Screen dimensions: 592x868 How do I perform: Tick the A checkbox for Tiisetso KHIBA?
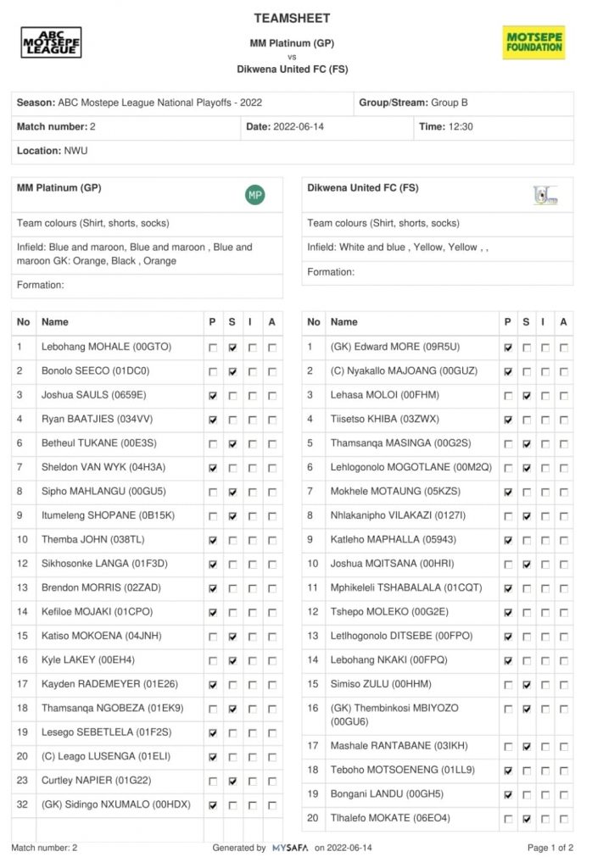(563, 420)
